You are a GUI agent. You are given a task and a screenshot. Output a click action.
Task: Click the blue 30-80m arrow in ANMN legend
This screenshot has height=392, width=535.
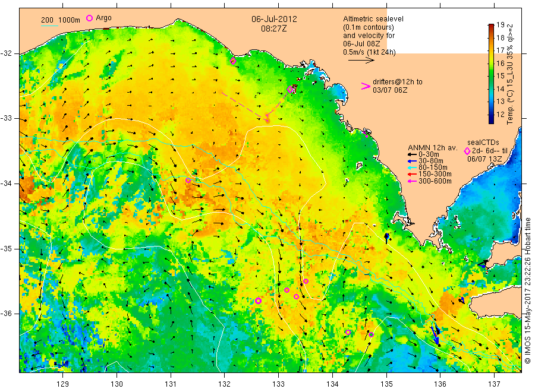[413, 161]
